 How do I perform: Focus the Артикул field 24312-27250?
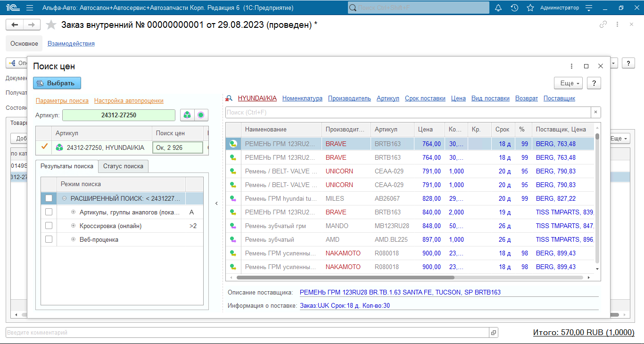119,115
